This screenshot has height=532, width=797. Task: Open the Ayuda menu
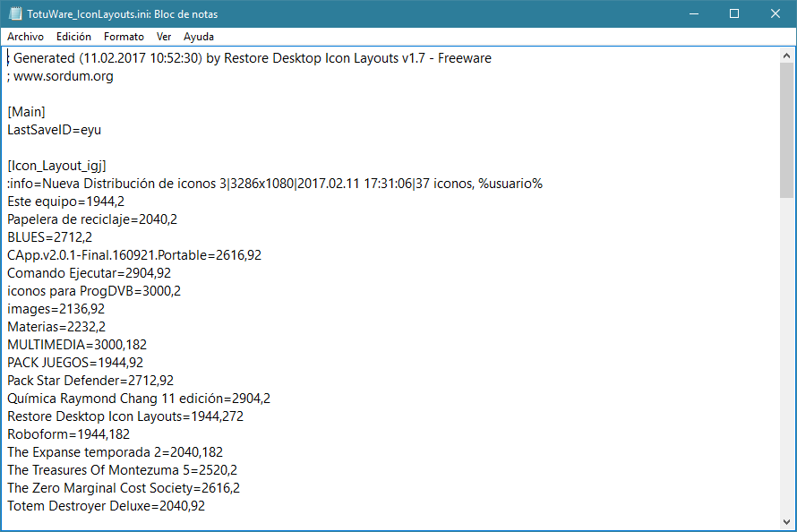click(x=199, y=37)
